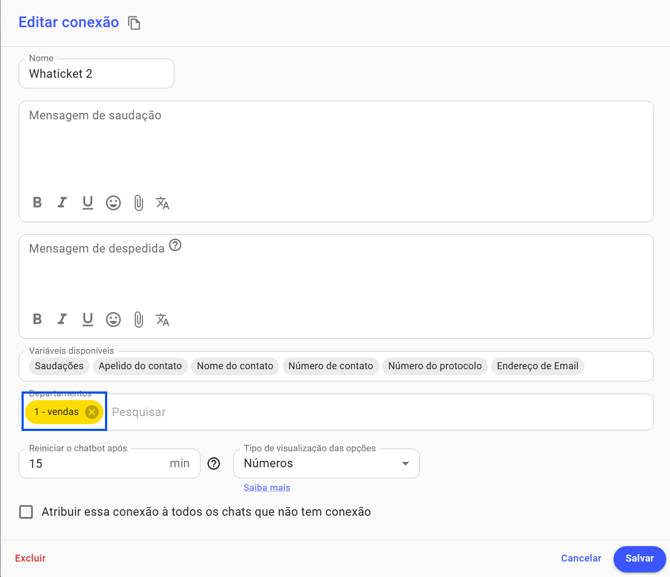Attach a file in despedida message editor
The image size is (670, 577).
(x=138, y=320)
